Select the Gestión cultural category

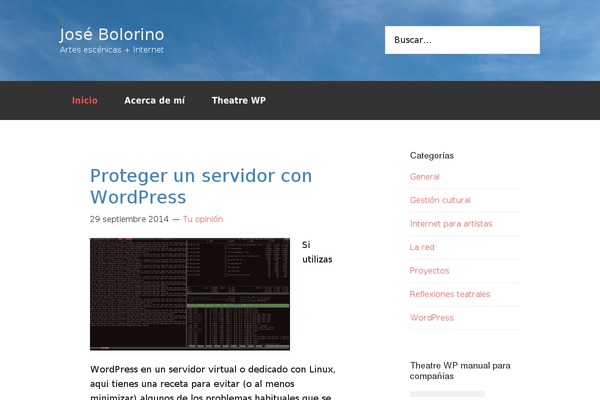point(440,200)
